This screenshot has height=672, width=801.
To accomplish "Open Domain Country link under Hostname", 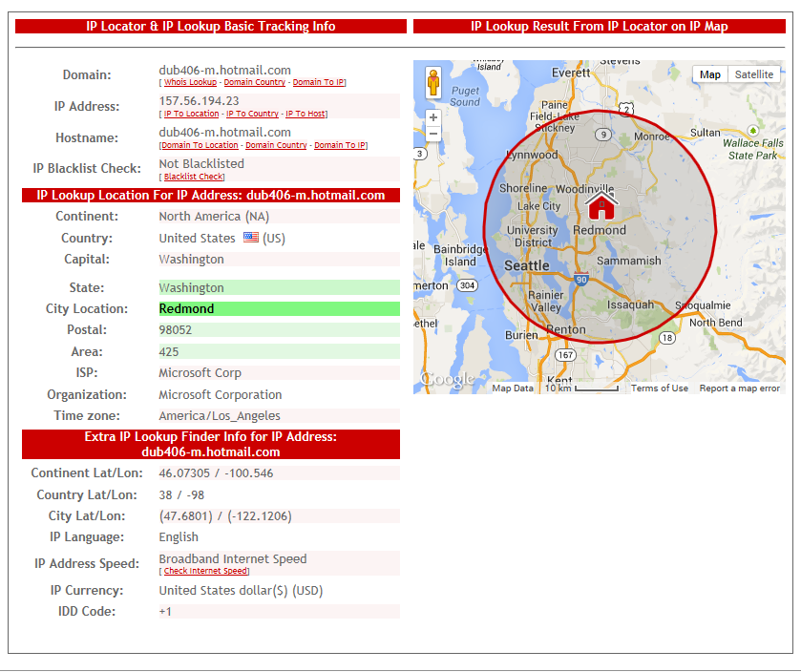I will (x=276, y=145).
